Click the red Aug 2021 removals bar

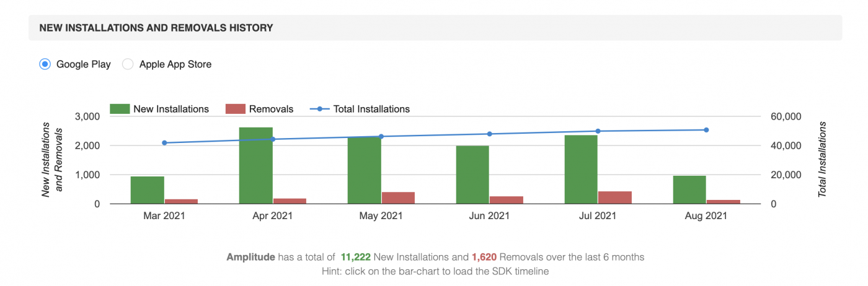723,202
